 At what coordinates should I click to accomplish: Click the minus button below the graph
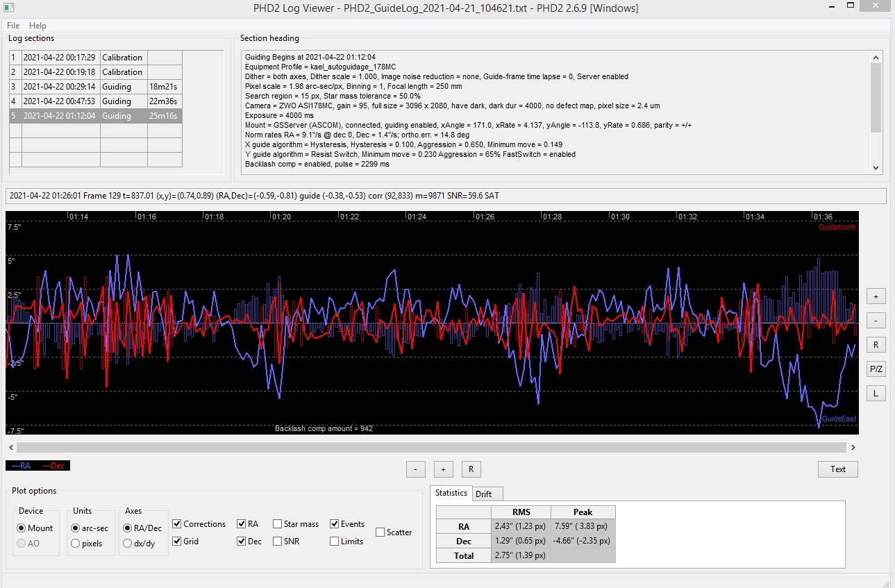pos(415,469)
